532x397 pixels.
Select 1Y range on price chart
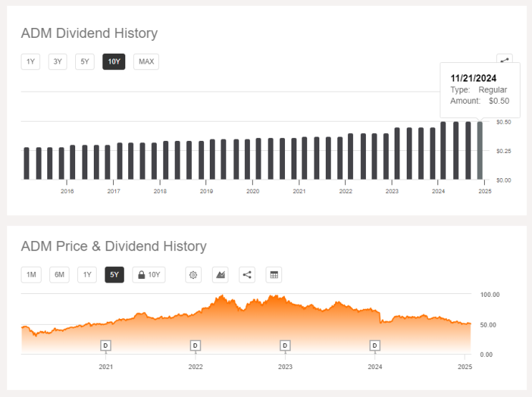[87, 275]
